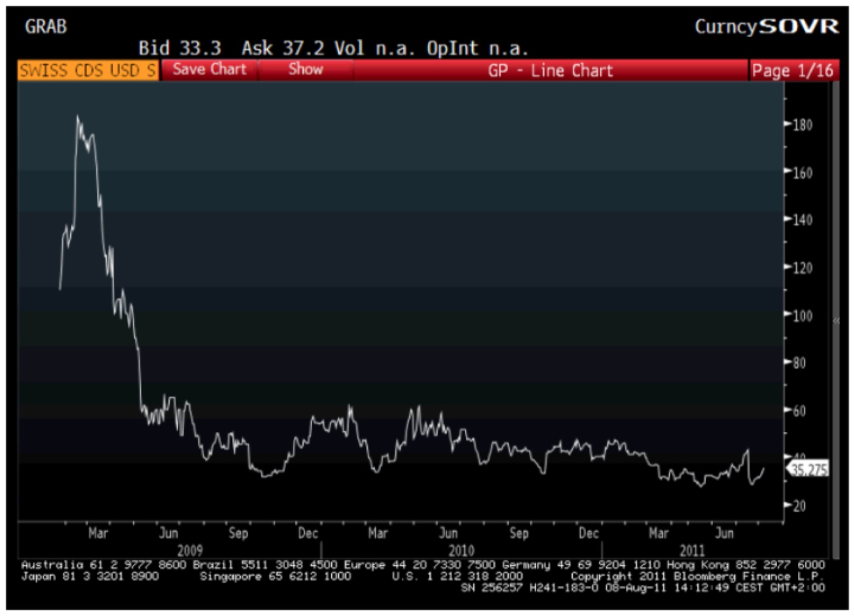The height and width of the screenshot is (616, 854).
Task: Click the 100 tick on price axis
Action: pos(802,315)
